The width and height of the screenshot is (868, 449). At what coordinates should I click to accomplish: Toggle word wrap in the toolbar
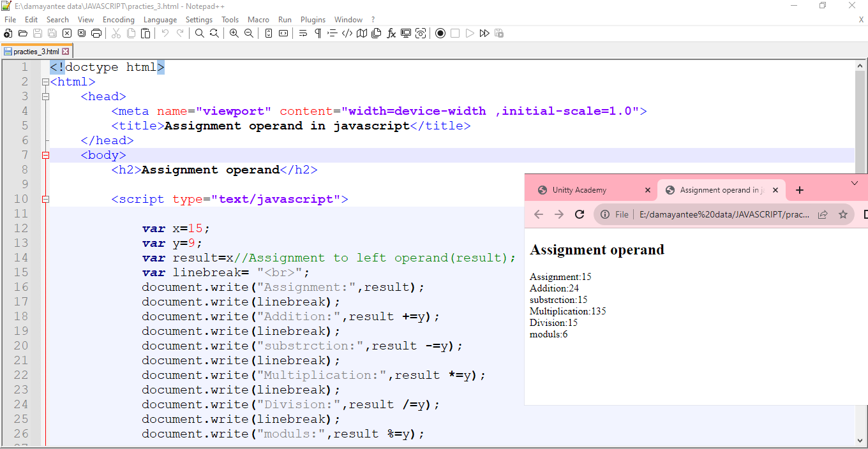point(303,33)
